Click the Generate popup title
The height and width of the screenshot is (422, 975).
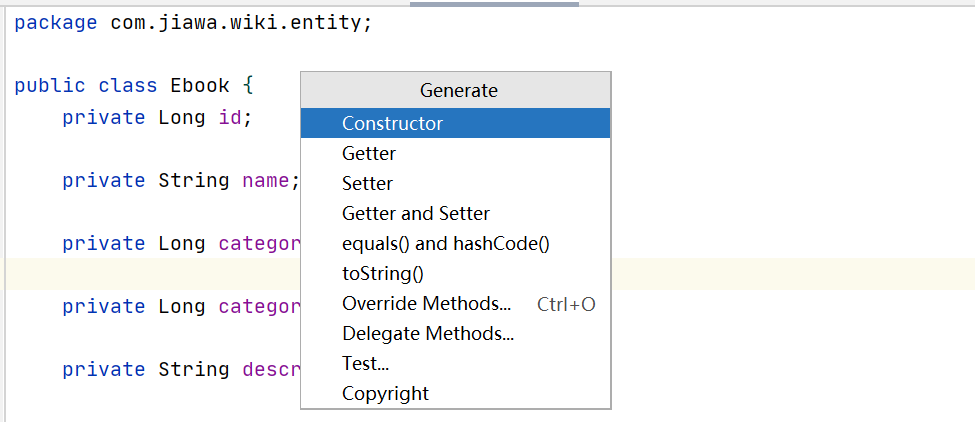[x=458, y=91]
